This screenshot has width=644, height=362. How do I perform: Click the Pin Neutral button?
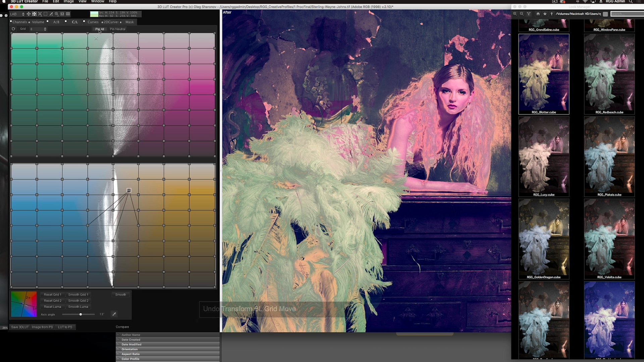tap(117, 29)
